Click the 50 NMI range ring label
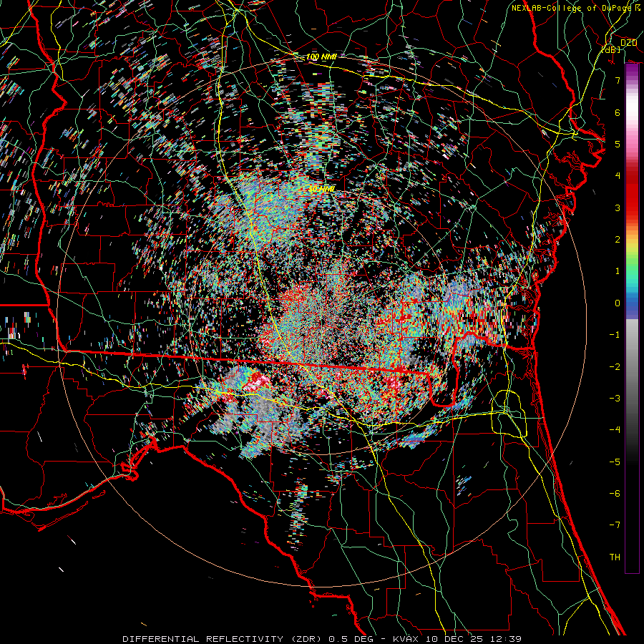The image size is (644, 644). (321, 189)
